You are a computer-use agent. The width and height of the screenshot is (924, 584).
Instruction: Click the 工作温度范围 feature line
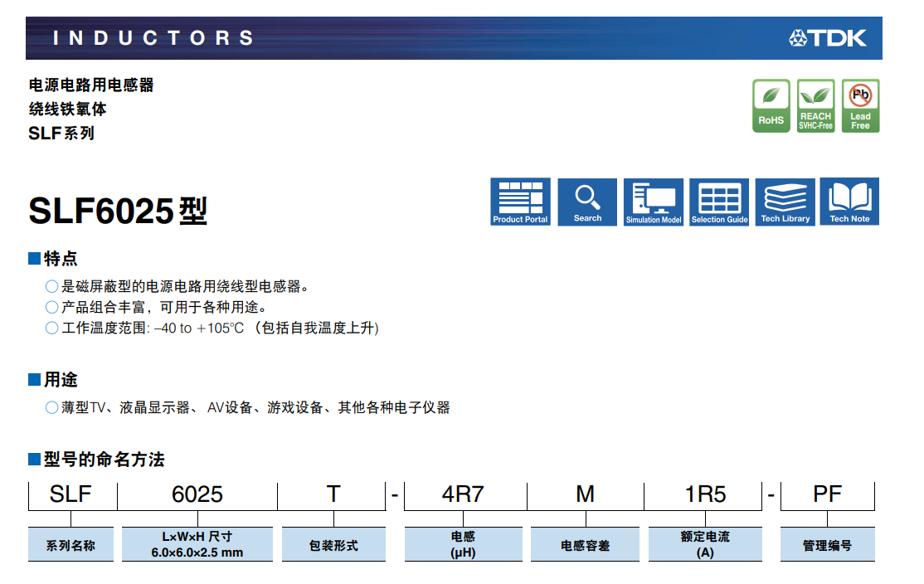[212, 328]
